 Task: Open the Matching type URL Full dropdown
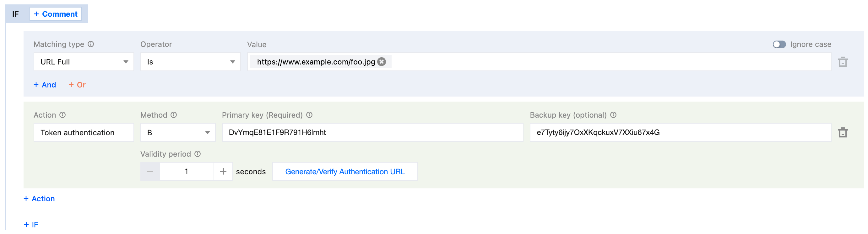point(84,62)
